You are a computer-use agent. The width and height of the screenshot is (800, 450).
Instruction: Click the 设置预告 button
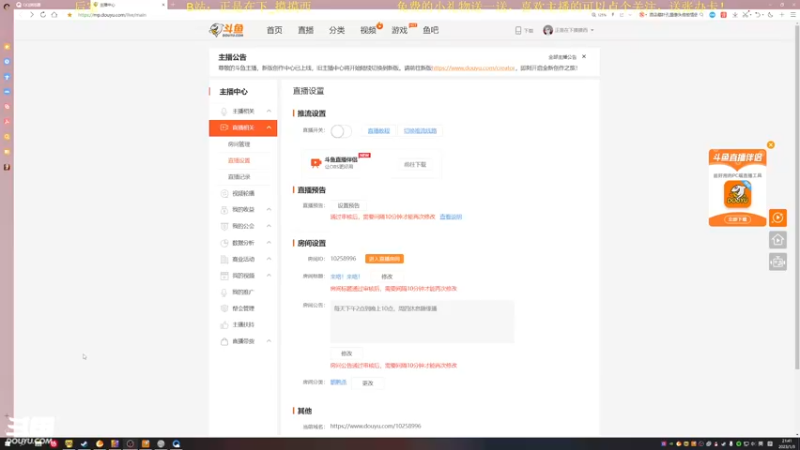(348, 206)
